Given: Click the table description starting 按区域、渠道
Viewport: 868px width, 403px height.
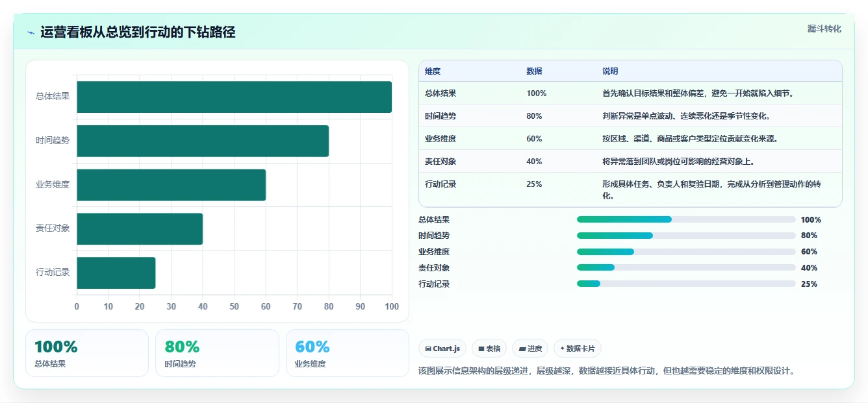Looking at the screenshot, I should point(690,139).
